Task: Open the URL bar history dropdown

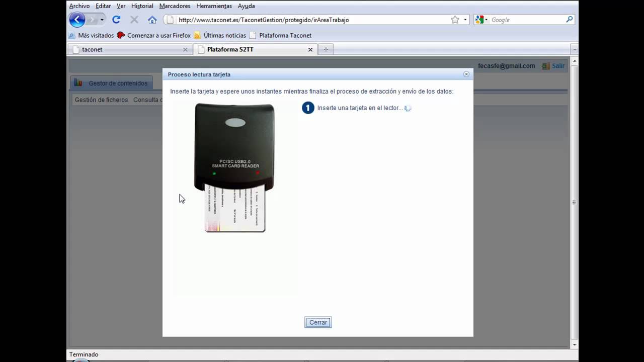Action: (465, 20)
